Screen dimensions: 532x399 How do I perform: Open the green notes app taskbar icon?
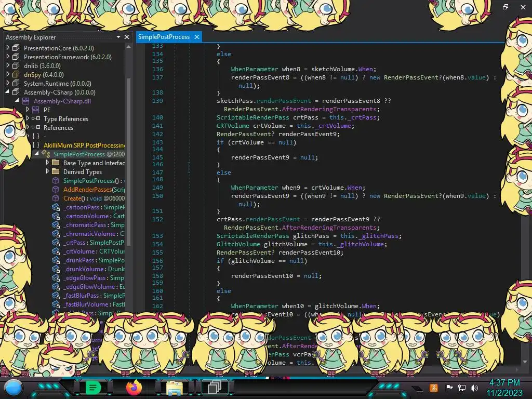pyautogui.click(x=93, y=388)
